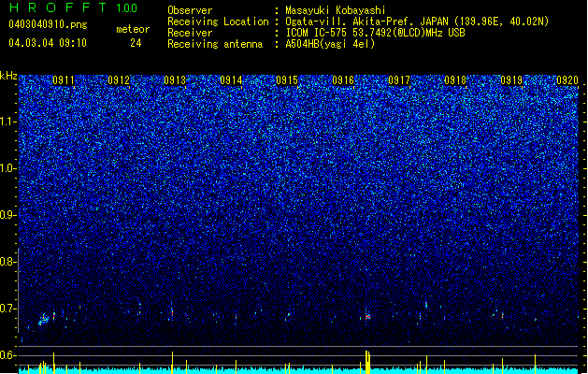This screenshot has height=374, width=588.
Task: Click the 0.7 kHz axis label
Action: tap(8, 309)
